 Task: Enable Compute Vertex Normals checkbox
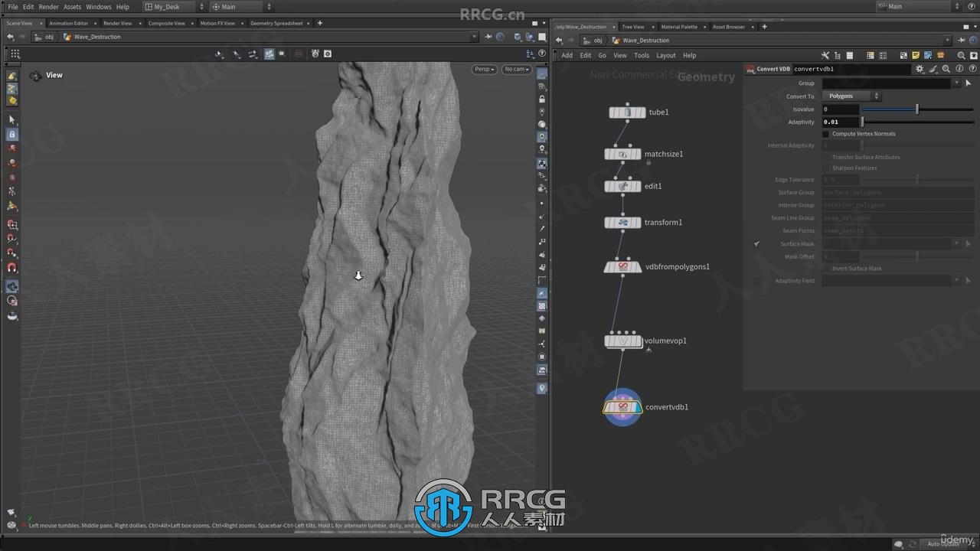tap(826, 134)
